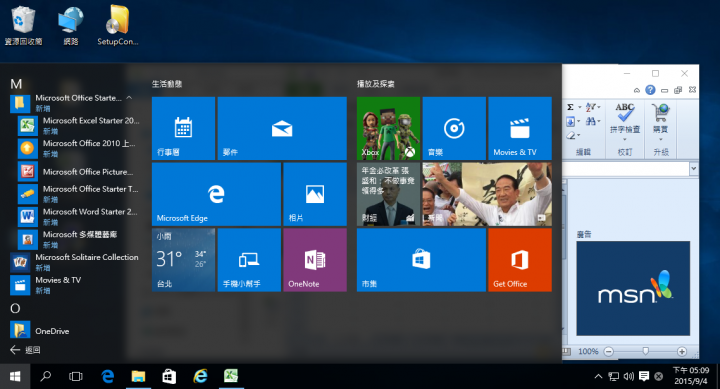Image resolution: width=720 pixels, height=389 pixels.
Task: Open Internet Explorer from the taskbar
Action: (200, 377)
